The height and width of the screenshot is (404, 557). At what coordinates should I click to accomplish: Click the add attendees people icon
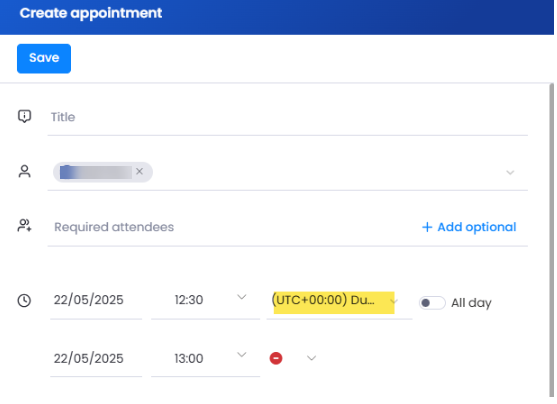pyautogui.click(x=25, y=226)
